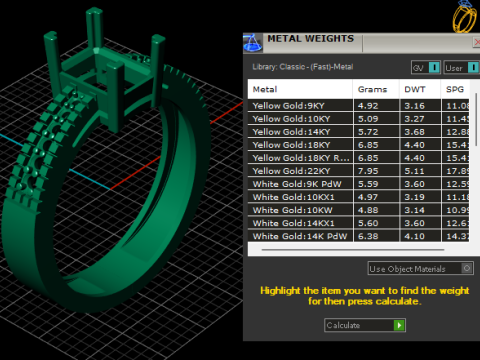
Task: Click the gold ring icon at top right
Action: coord(464,17)
